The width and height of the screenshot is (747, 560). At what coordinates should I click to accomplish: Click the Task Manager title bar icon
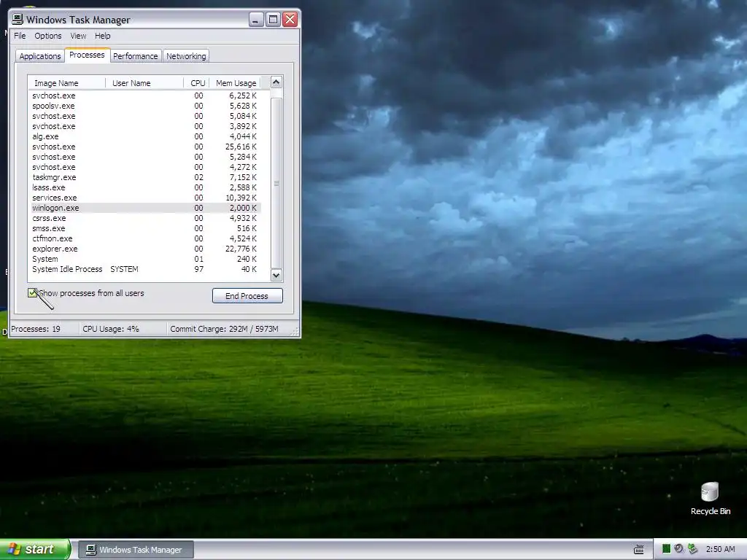pos(18,19)
